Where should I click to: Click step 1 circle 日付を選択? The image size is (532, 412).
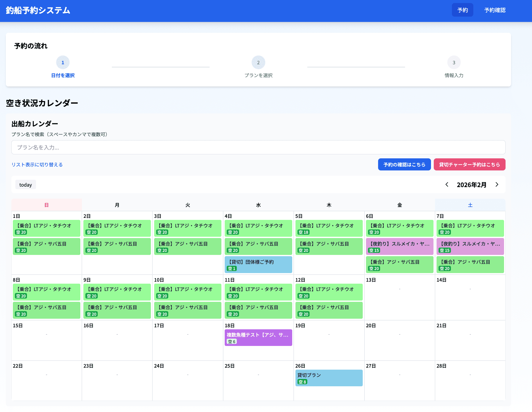[x=63, y=63]
